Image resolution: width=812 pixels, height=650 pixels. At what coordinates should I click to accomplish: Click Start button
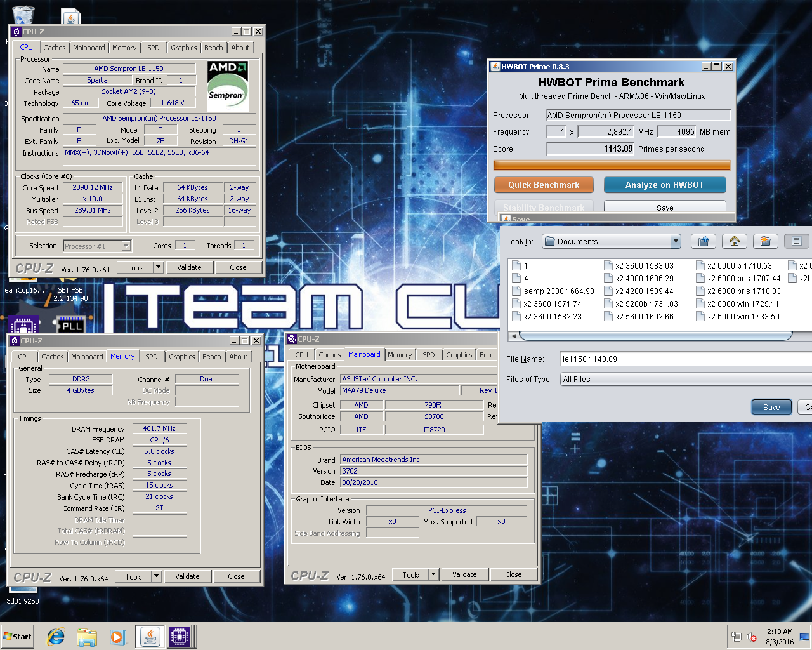(17, 637)
